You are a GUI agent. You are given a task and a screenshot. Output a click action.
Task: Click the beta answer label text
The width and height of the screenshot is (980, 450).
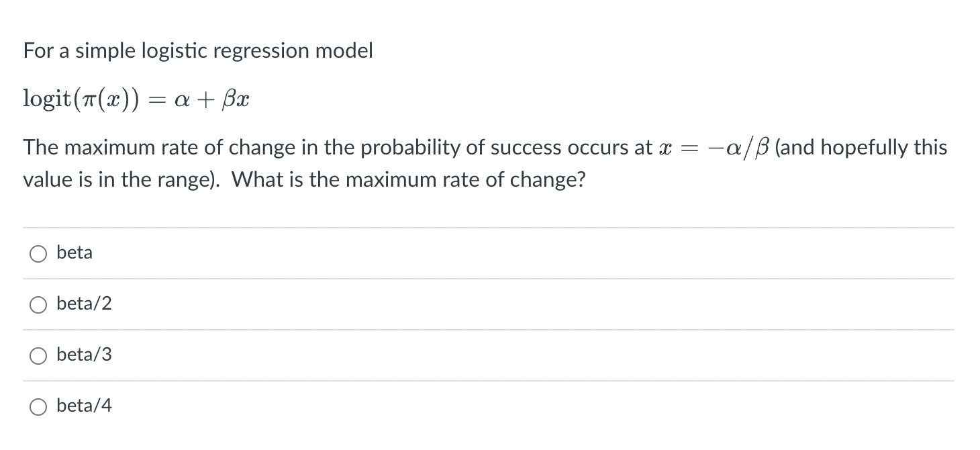pyautogui.click(x=74, y=253)
